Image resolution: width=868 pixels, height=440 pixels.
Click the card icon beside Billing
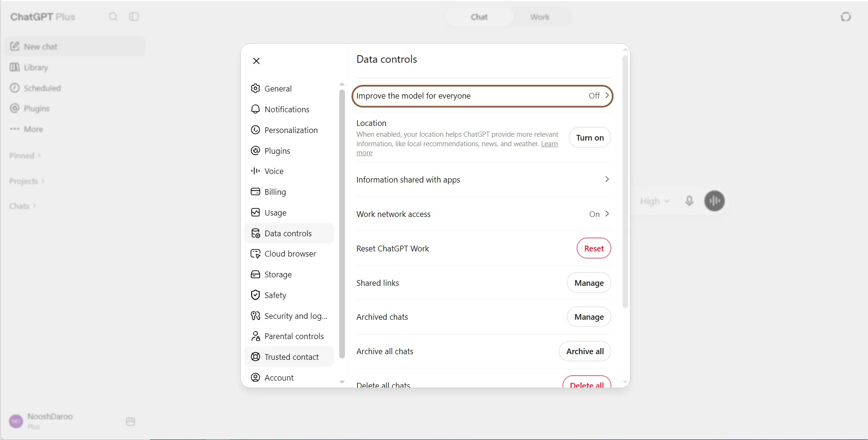(x=255, y=191)
